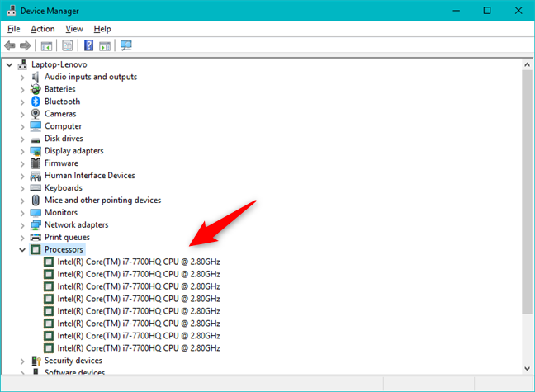535x392 pixels.
Task: Expand the Network adapters category
Action: pos(22,225)
